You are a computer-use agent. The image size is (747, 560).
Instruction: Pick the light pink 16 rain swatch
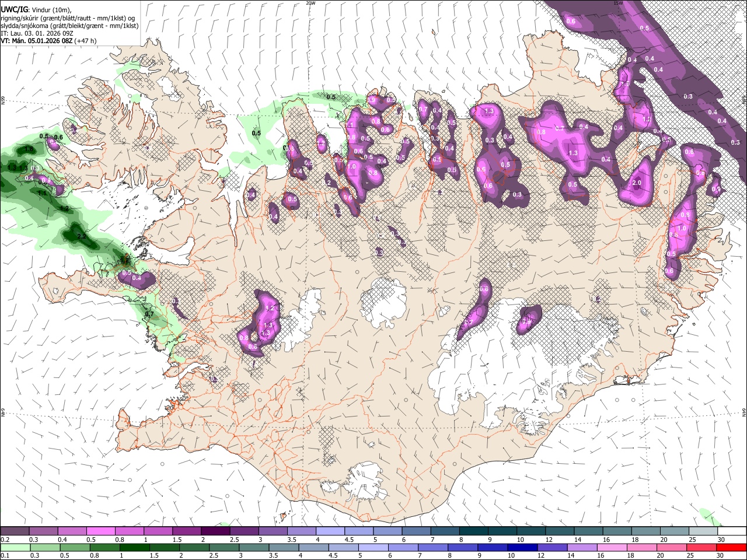pyautogui.click(x=611, y=548)
